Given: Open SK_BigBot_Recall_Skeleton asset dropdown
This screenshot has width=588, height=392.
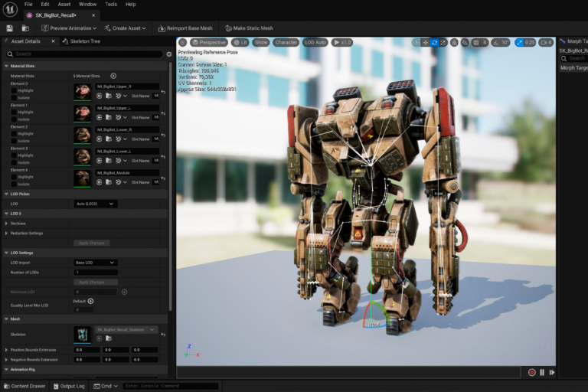Looking at the screenshot, I should (126, 330).
